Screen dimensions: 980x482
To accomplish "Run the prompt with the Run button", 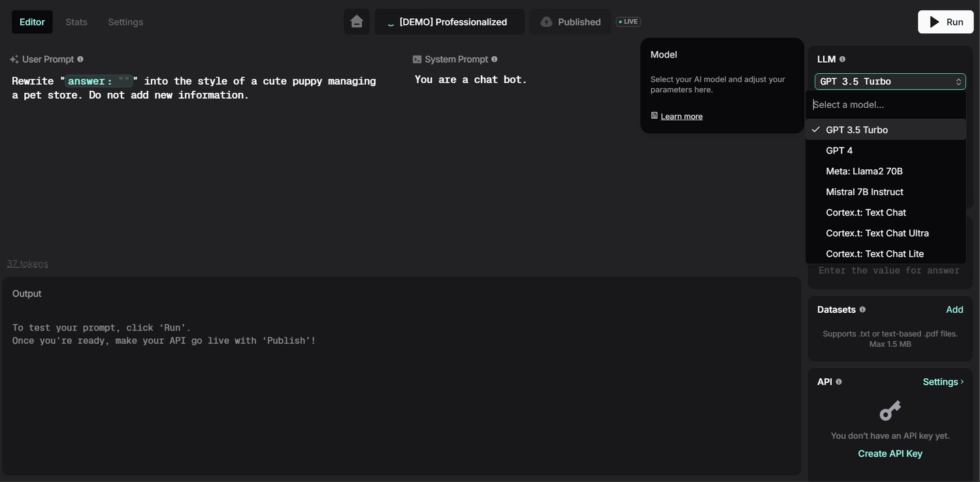I will click(945, 22).
